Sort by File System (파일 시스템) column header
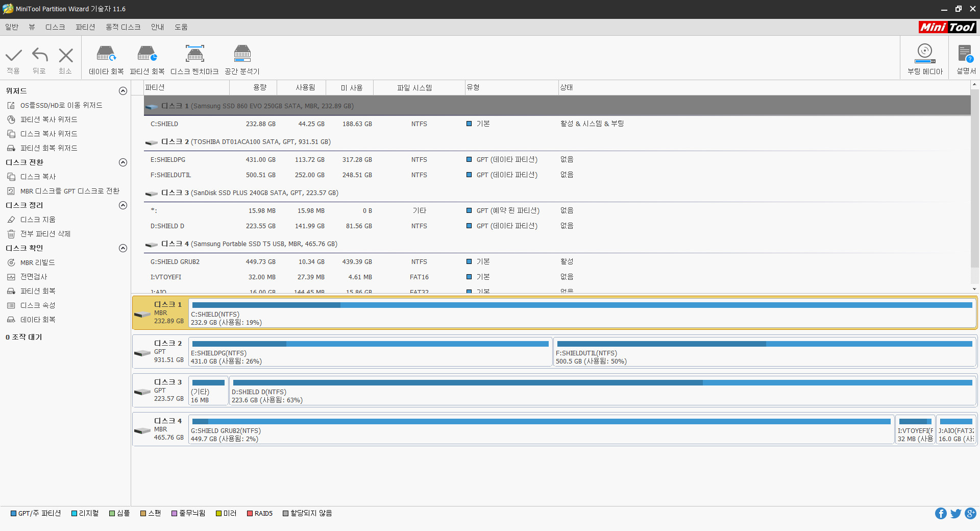This screenshot has width=980, height=531. (x=419, y=87)
